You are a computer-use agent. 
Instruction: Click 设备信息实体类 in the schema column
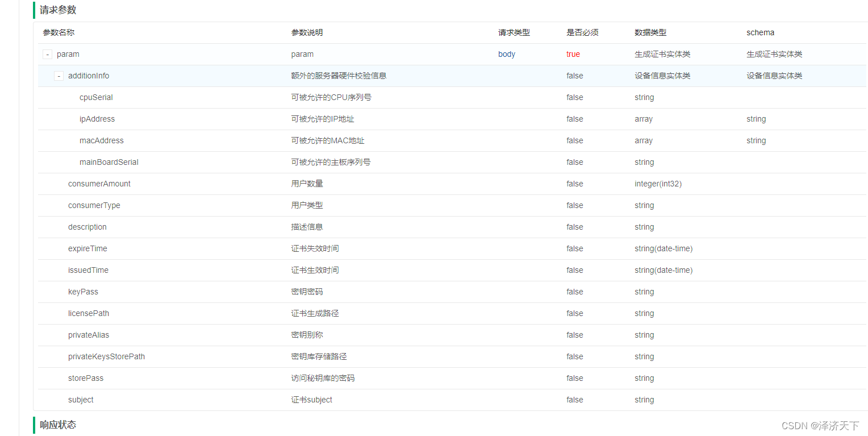pos(774,76)
